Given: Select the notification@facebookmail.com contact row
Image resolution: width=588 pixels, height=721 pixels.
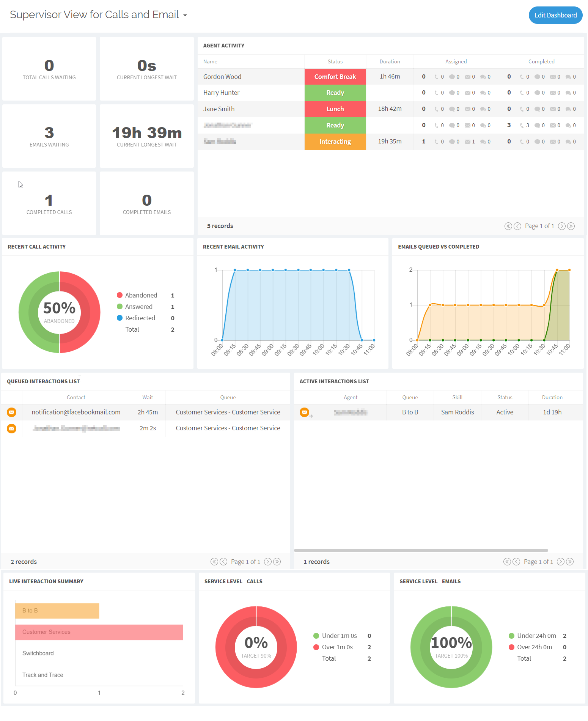Looking at the screenshot, I should pyautogui.click(x=76, y=412).
